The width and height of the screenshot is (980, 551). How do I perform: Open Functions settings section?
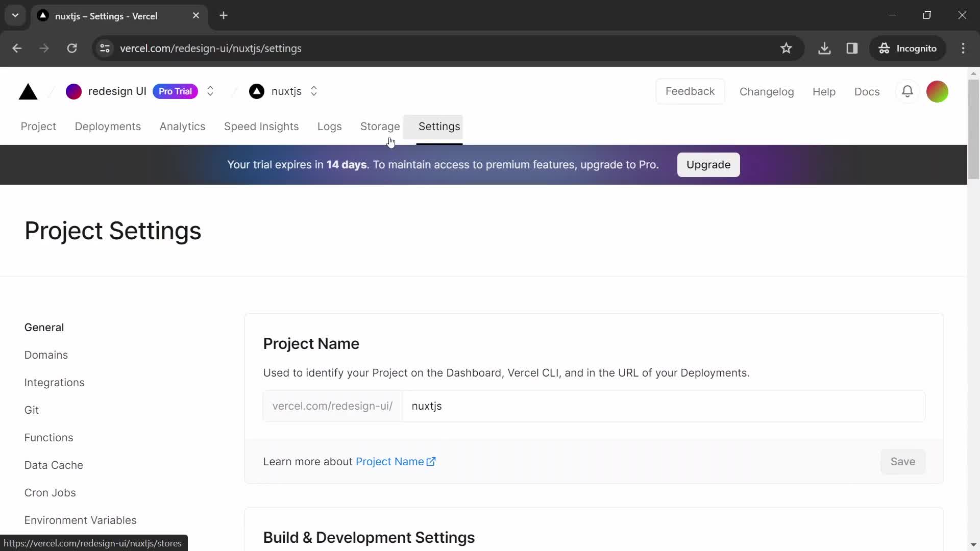pyautogui.click(x=48, y=438)
